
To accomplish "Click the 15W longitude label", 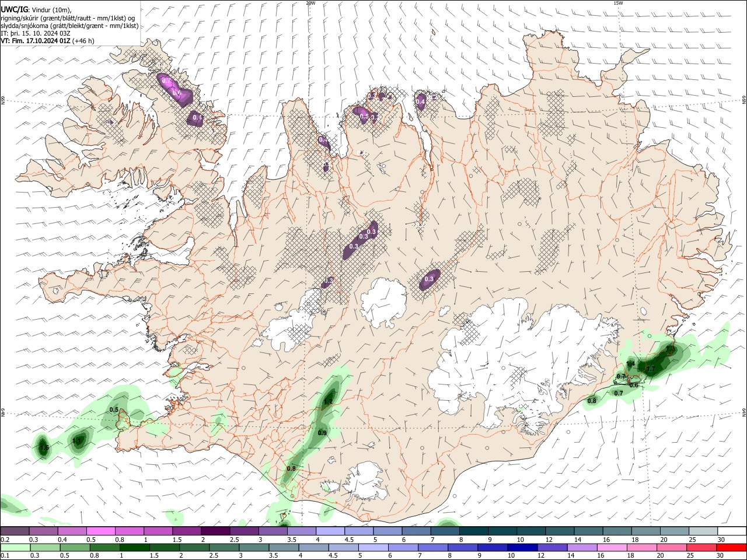I will [x=618, y=3].
